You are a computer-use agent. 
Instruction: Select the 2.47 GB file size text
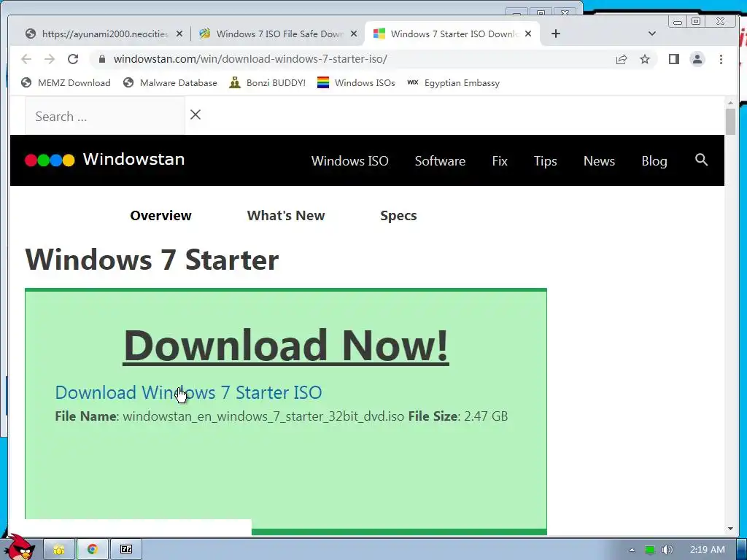485,416
